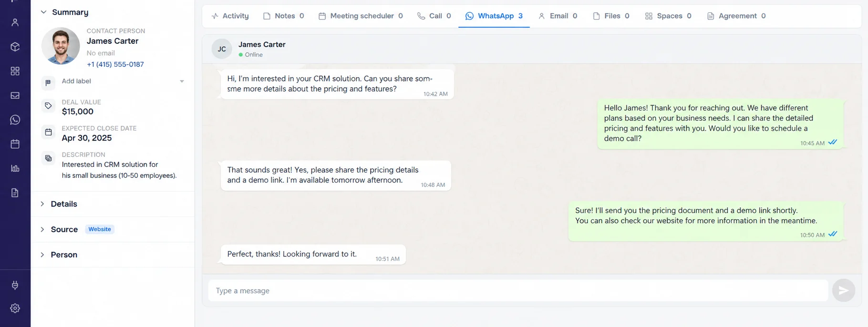868x327 pixels.
Task: Click the expected close date calendar icon
Action: (48, 132)
